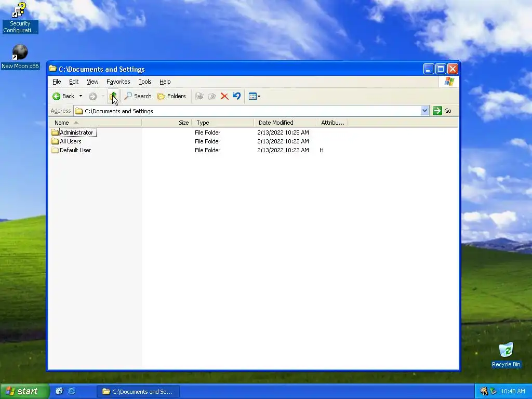Open the Help menu
Image resolution: width=532 pixels, height=399 pixels.
coord(165,82)
